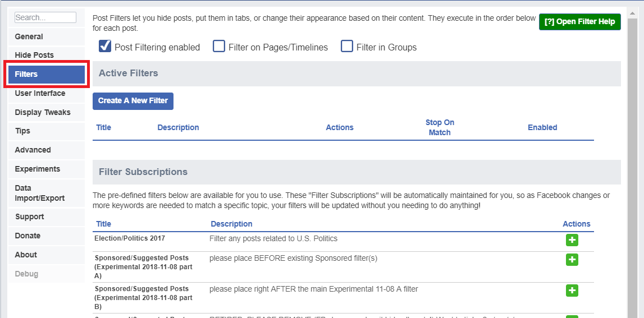Open Filter Help

(579, 22)
